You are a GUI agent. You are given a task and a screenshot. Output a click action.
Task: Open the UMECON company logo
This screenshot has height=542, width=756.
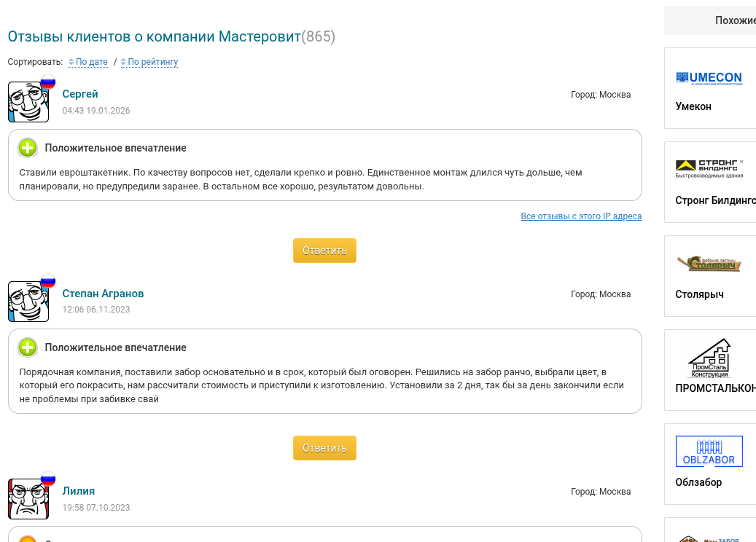coord(709,78)
